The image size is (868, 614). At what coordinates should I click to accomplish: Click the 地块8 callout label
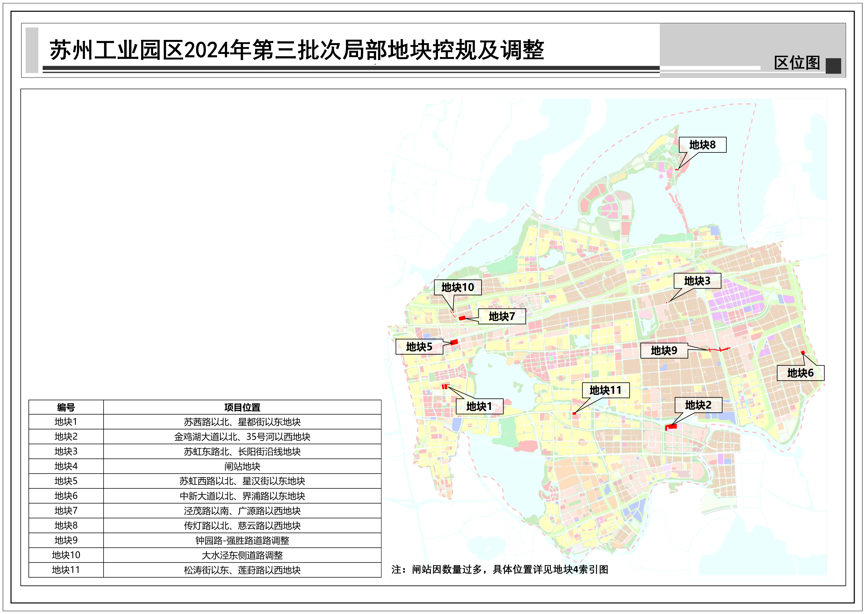click(x=702, y=145)
